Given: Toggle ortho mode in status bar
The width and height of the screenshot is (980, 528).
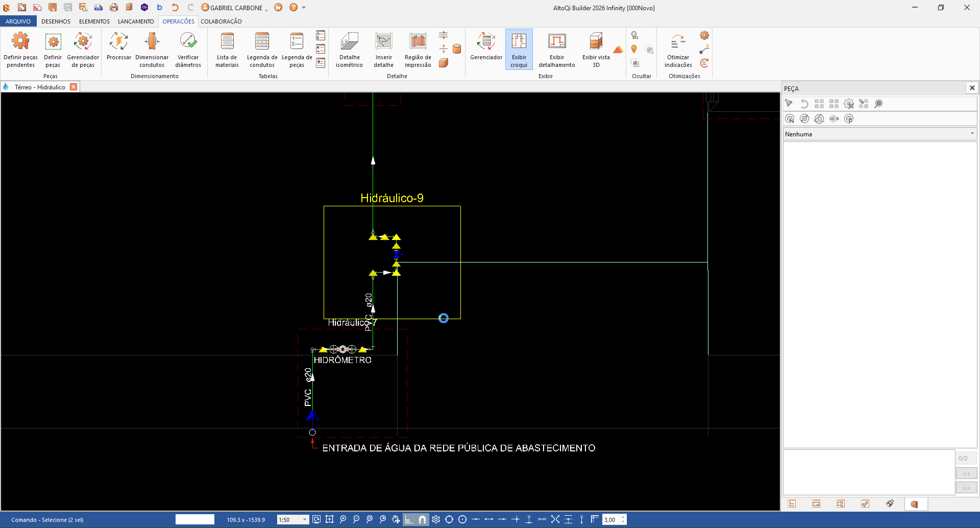Looking at the screenshot, I should [x=409, y=519].
